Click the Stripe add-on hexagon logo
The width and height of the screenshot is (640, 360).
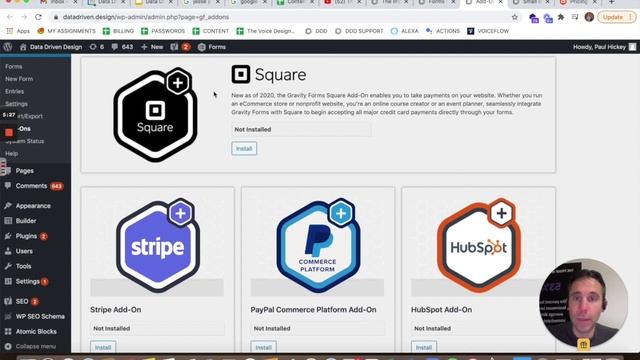click(158, 246)
